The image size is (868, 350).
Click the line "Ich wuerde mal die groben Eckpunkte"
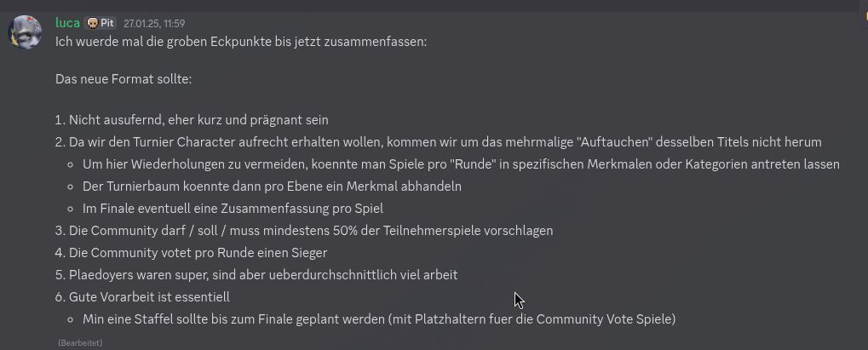pos(241,42)
